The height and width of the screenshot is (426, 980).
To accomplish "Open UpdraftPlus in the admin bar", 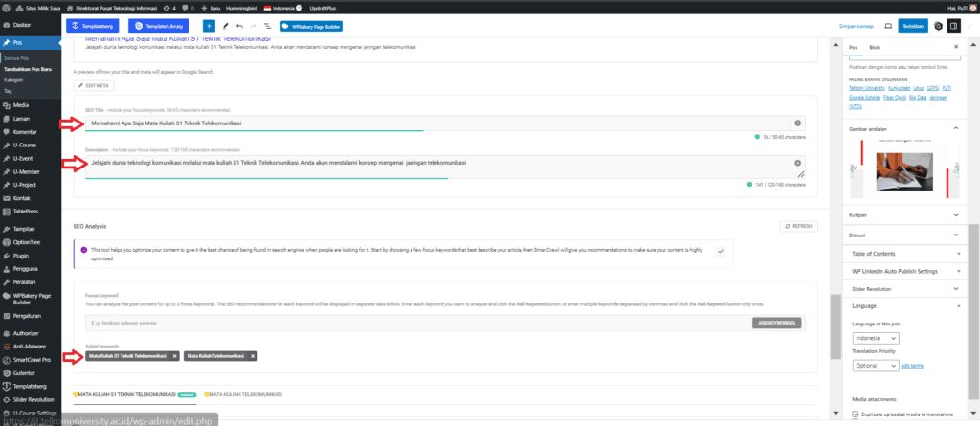I will 323,8.
